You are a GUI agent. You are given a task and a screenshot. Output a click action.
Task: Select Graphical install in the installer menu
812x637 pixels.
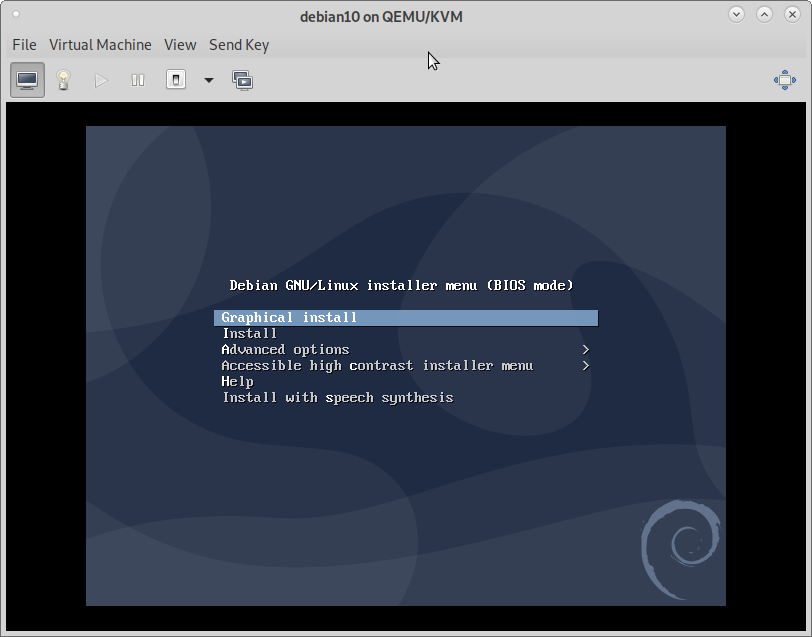[x=289, y=318]
